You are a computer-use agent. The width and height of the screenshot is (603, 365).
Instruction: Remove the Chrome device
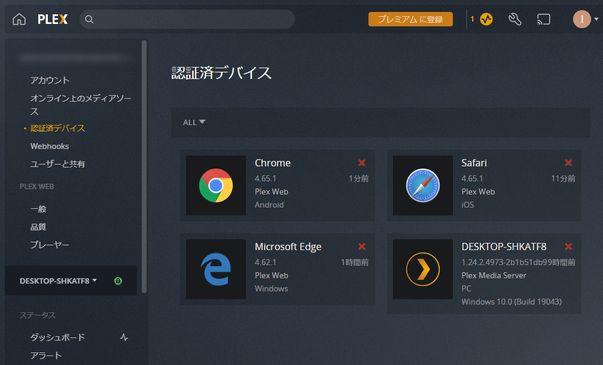[361, 163]
